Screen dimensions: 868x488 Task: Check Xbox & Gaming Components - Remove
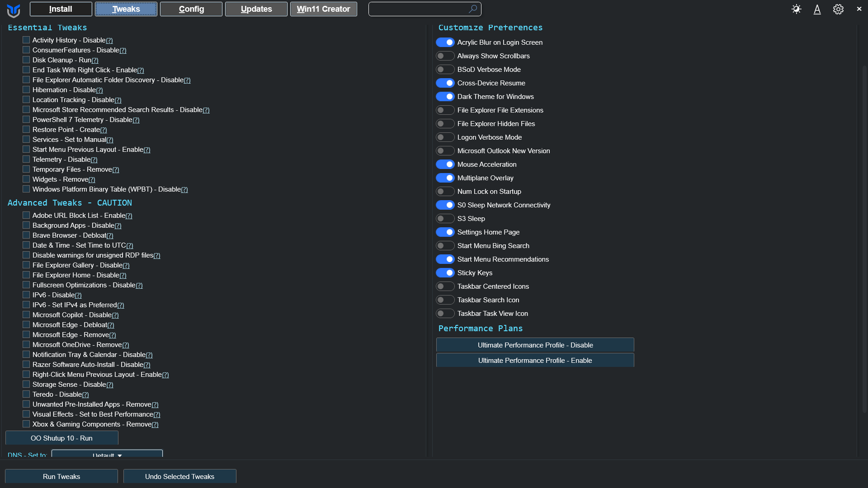pyautogui.click(x=26, y=424)
